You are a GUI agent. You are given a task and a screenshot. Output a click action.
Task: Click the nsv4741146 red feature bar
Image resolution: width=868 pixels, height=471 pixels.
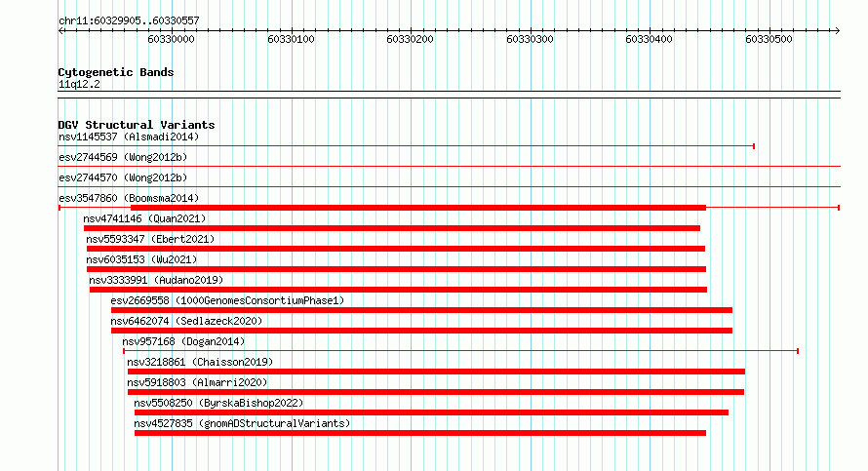click(392, 228)
